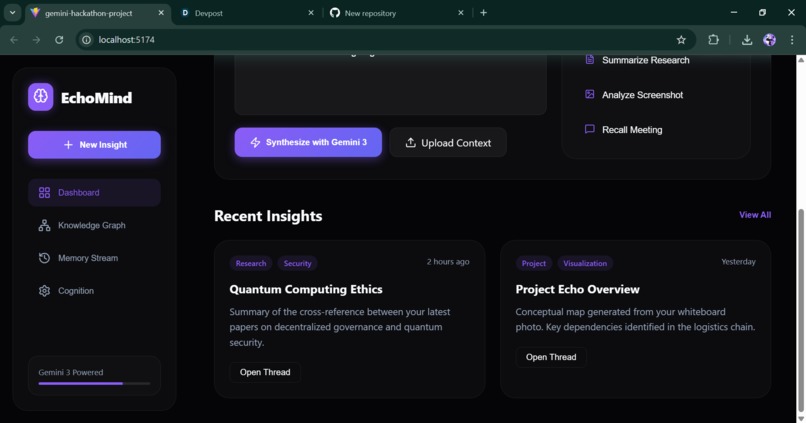Click the Knowledge Graph network icon
Image resolution: width=806 pixels, height=423 pixels.
(x=45, y=225)
